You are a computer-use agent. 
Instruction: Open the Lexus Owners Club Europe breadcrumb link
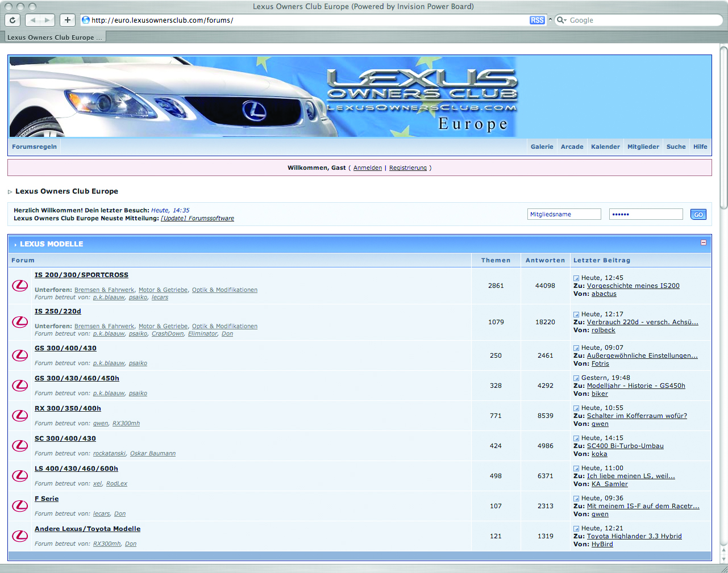(66, 191)
